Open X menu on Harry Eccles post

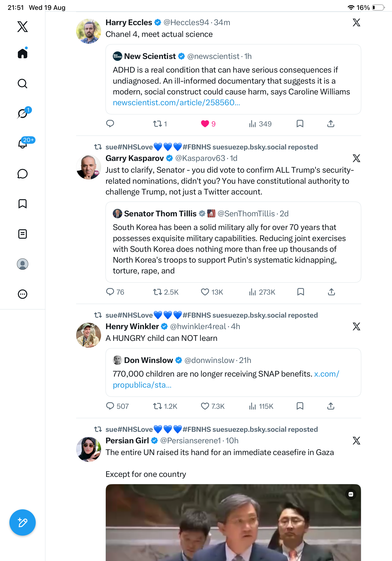coord(356,23)
